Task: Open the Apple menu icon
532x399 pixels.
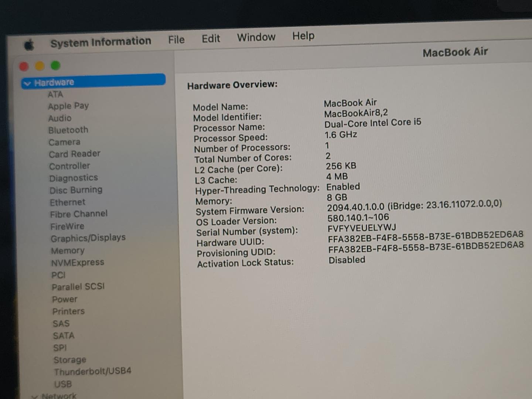Action: [x=29, y=45]
